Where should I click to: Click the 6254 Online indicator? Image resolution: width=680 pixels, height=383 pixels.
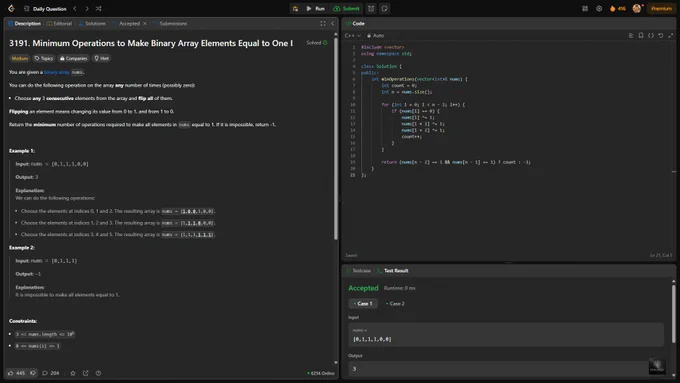click(x=321, y=373)
